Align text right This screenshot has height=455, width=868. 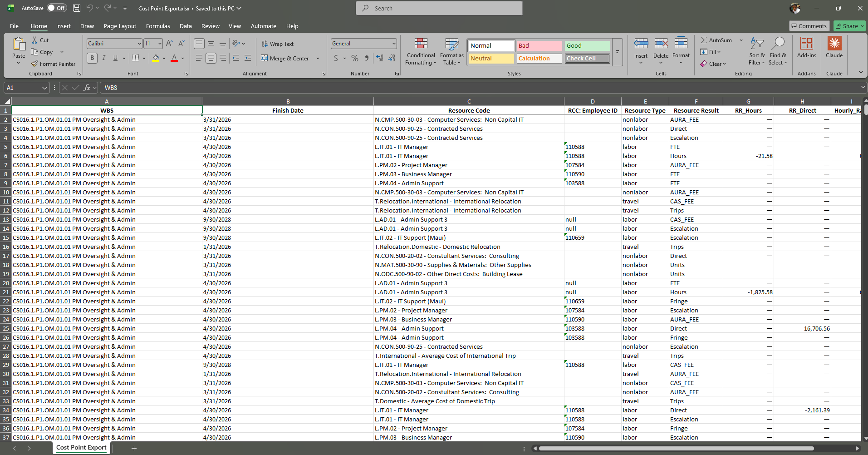[223, 58]
